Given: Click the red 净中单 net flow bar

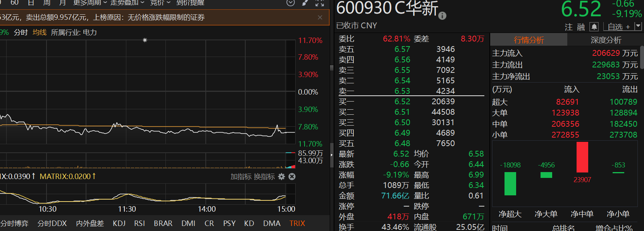Looking at the screenshot, I should tap(582, 157).
